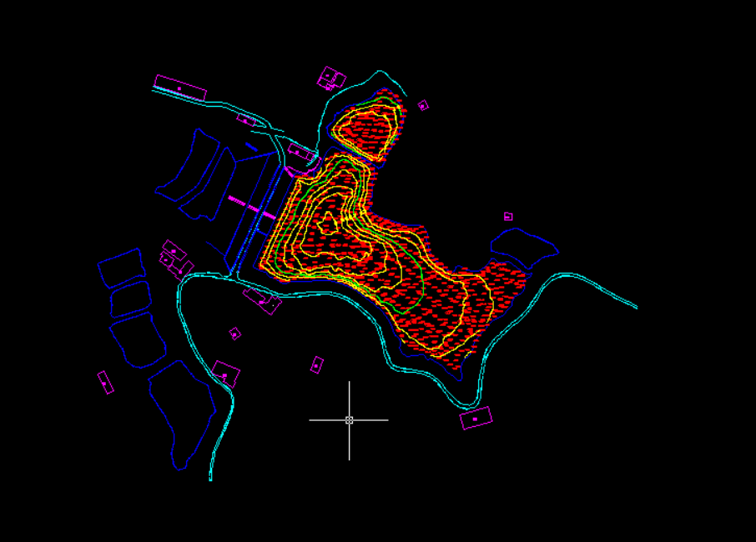The image size is (756, 542).
Task: Select the magenta rectangle at bottom right
Action: pos(476,419)
